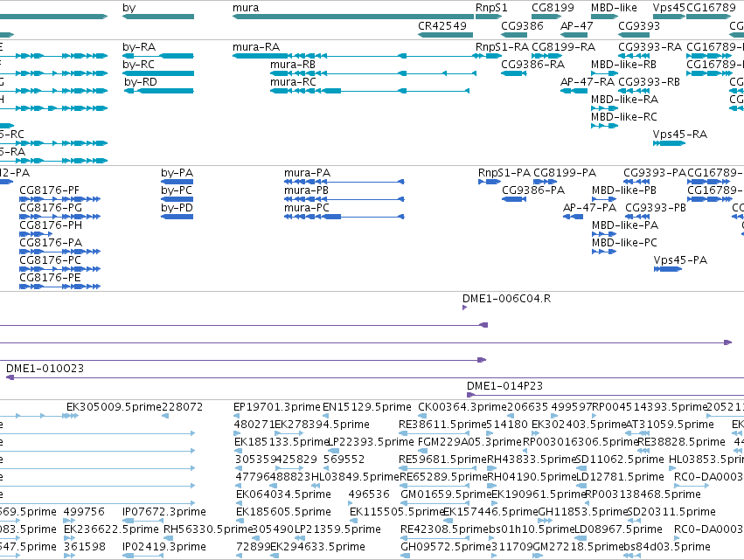744x560 pixels.
Task: Click the CG9393-RA transcript label
Action: (x=650, y=47)
